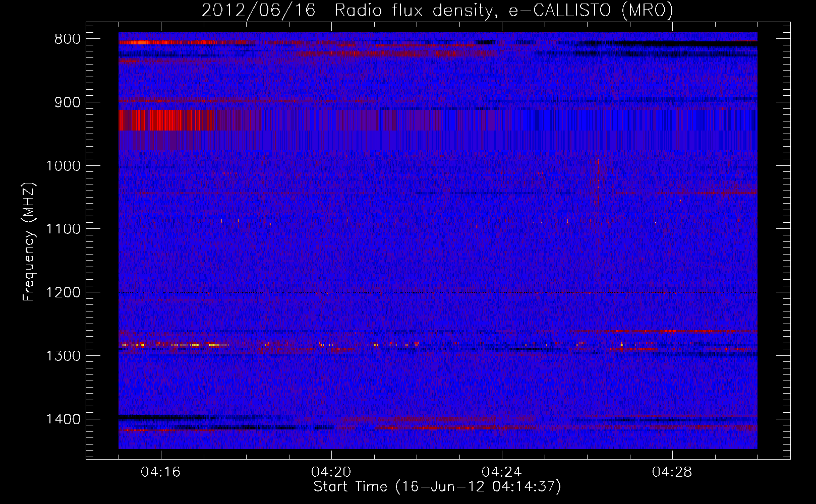816x504 pixels.
Task: Click the 'Frequency (MHZ)' axis title
Action: [29, 242]
